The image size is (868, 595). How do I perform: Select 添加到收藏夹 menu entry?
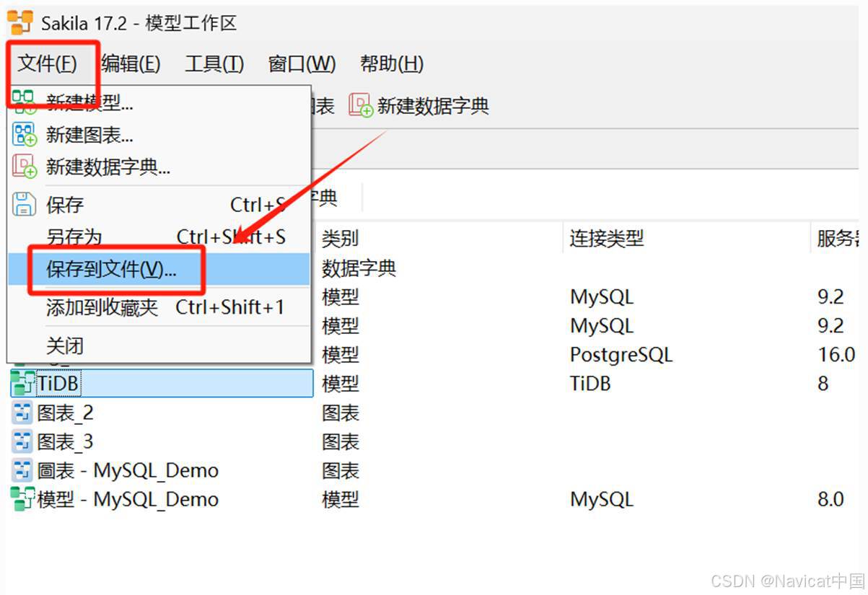pos(159,308)
